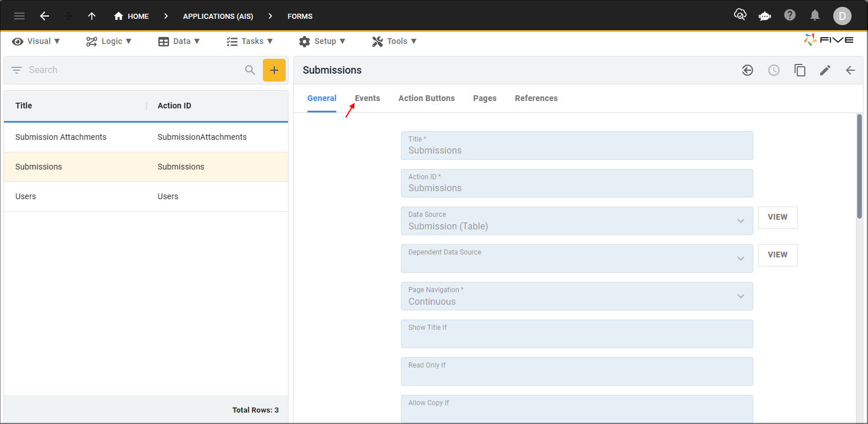The image size is (868, 424).
Task: Open the Logic menu
Action: [109, 41]
